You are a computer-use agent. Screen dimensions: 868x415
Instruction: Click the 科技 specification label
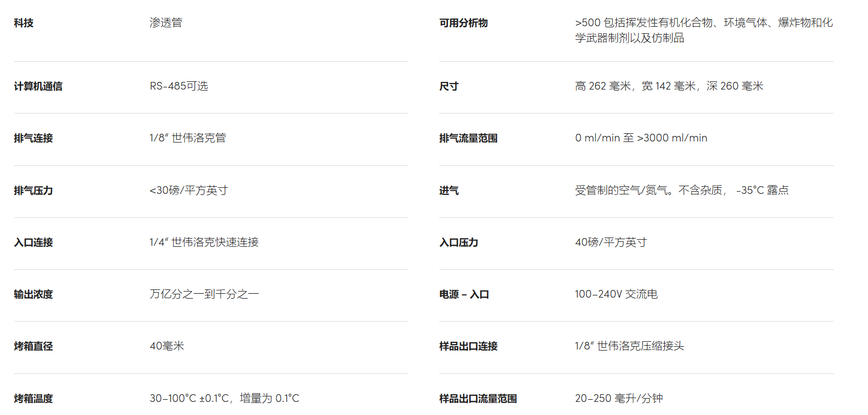pos(23,23)
